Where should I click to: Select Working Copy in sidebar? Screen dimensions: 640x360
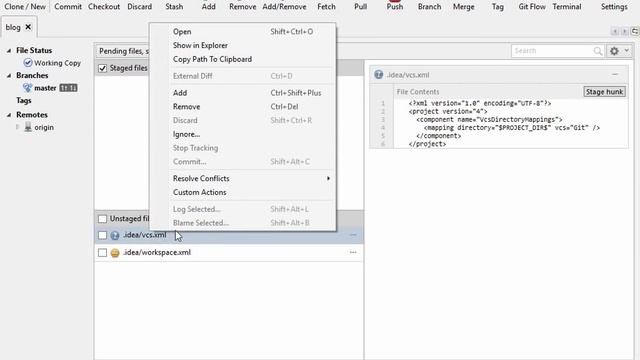pos(58,63)
